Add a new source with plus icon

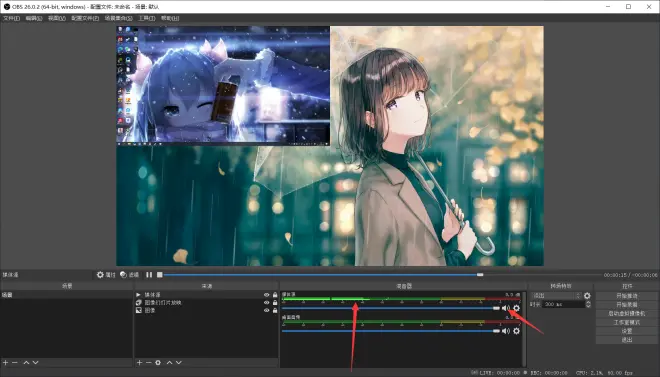(139, 362)
